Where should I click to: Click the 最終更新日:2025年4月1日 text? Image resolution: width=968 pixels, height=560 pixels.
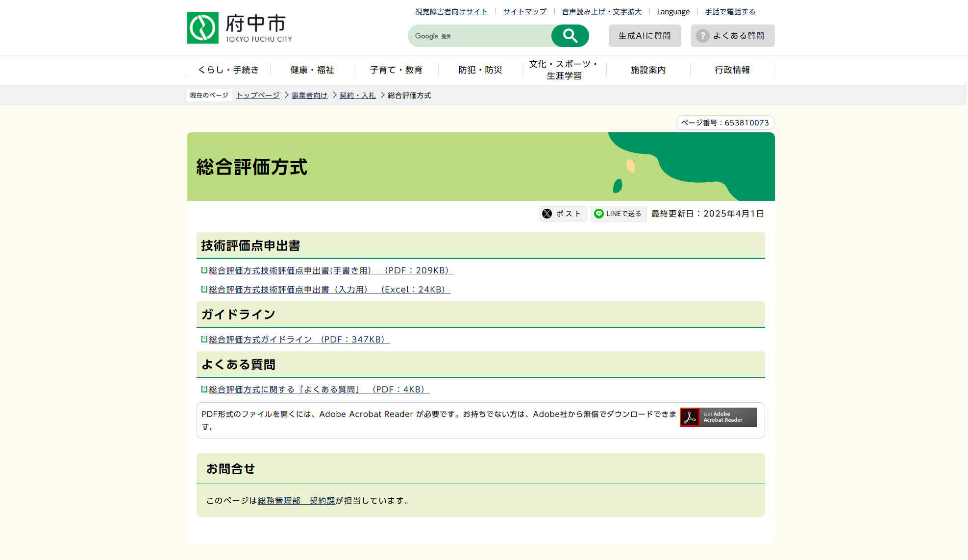click(x=707, y=214)
